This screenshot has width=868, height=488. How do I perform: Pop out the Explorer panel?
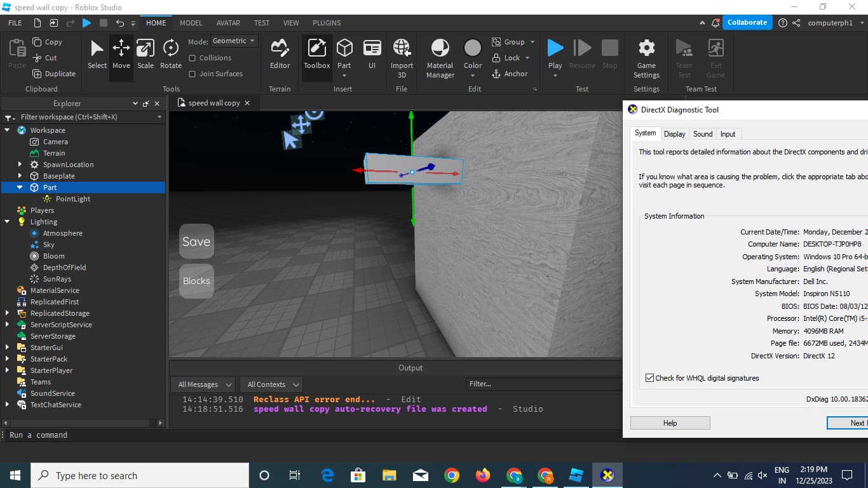click(x=146, y=104)
